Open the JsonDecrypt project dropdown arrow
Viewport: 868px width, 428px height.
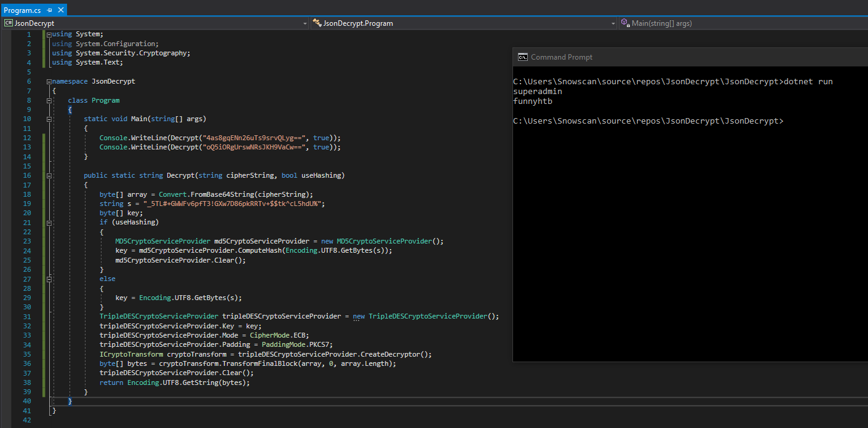click(305, 23)
